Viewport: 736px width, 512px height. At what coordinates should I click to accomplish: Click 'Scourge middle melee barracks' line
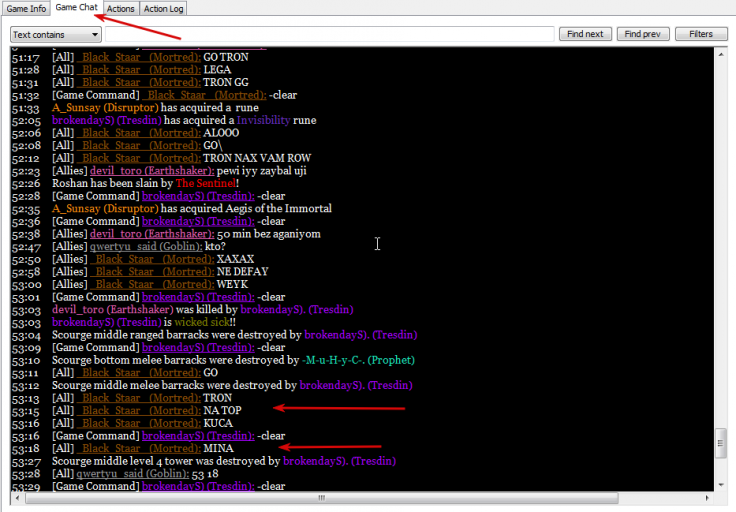[x=232, y=386]
